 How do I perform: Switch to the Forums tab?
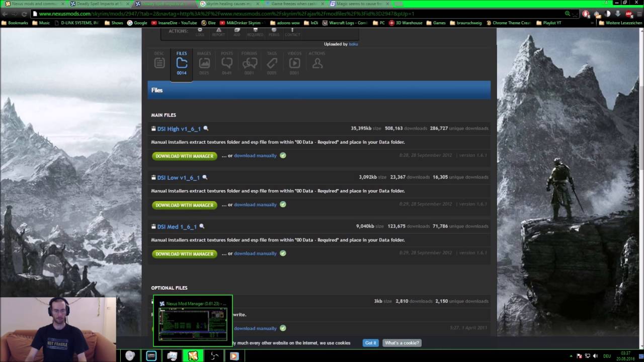(x=249, y=63)
